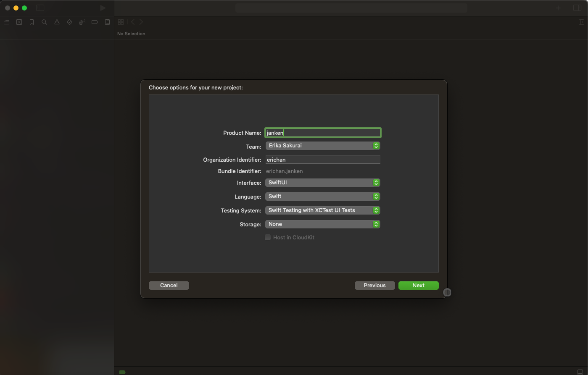Open the Language dropdown showing Swift
588x375 pixels.
(323, 197)
